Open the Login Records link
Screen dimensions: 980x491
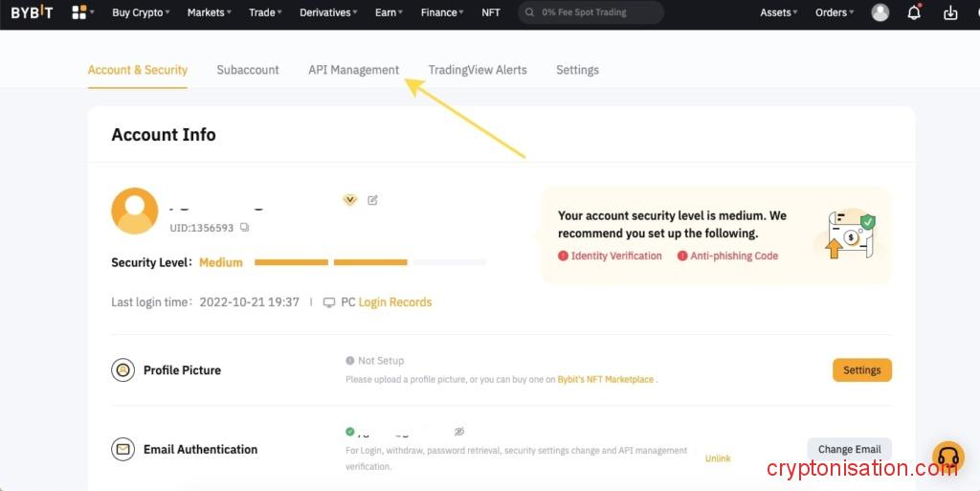point(395,302)
